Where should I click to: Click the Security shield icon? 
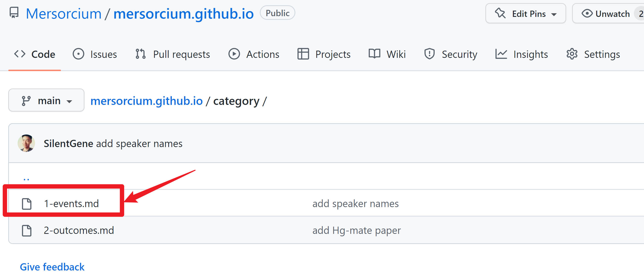click(x=429, y=54)
